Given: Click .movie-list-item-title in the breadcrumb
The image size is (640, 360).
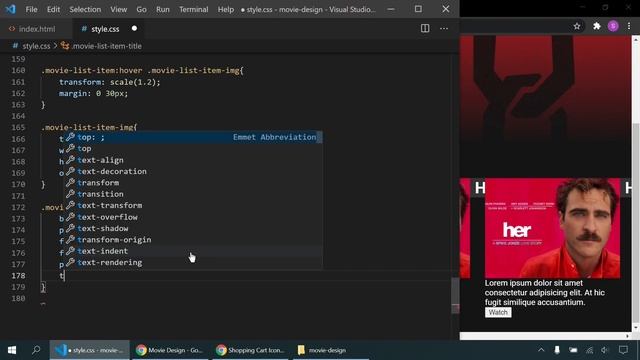Looking at the screenshot, I should (x=106, y=46).
